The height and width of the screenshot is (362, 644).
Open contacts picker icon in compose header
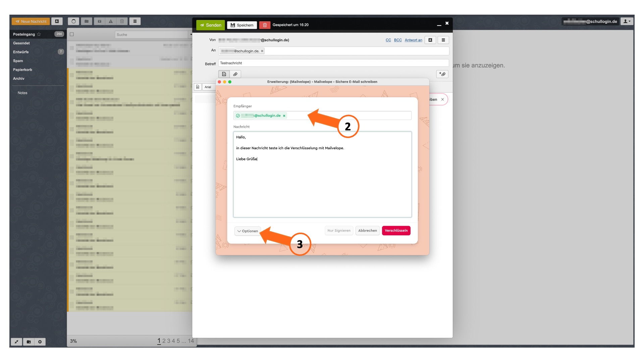click(x=430, y=40)
